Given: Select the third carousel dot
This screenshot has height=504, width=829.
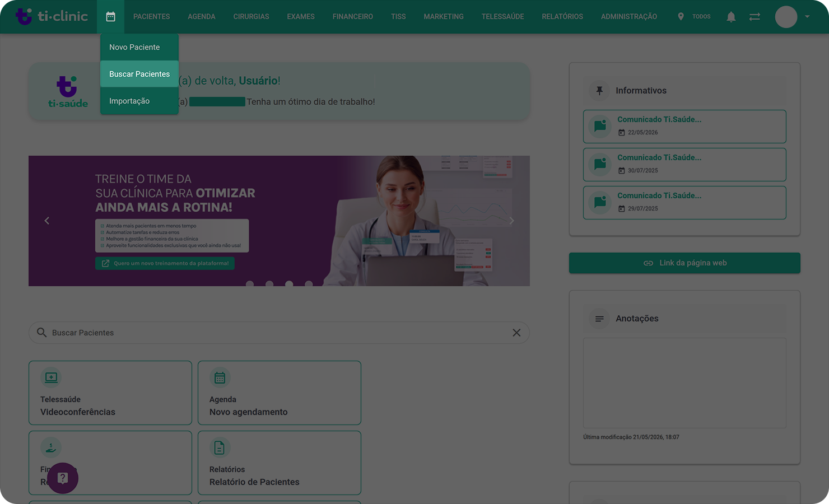Looking at the screenshot, I should 289,284.
